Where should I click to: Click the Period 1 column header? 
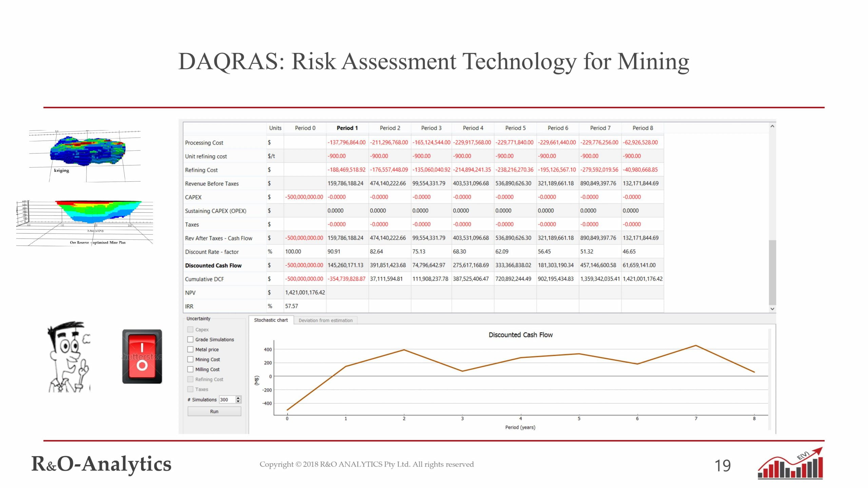coord(347,128)
